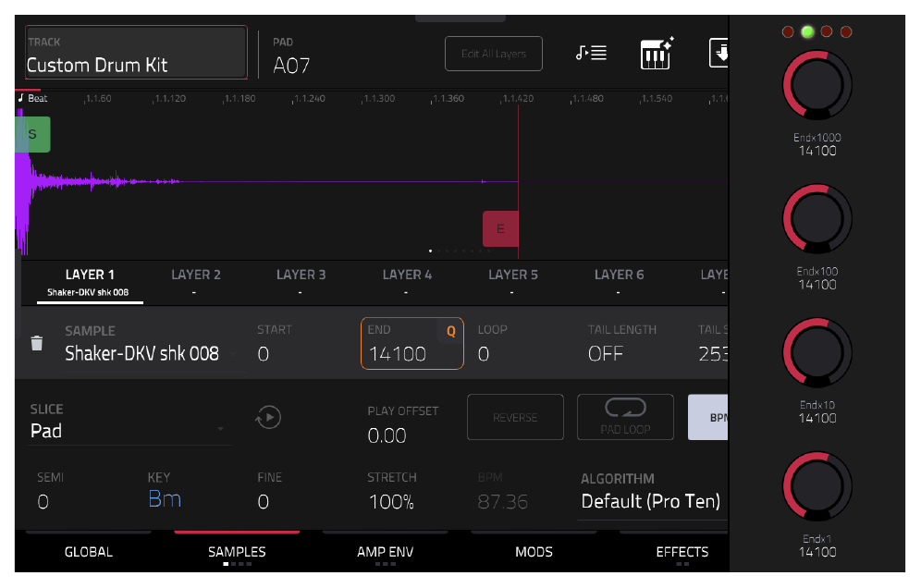Select the red E end marker
The image size is (921, 588).
[x=500, y=228]
